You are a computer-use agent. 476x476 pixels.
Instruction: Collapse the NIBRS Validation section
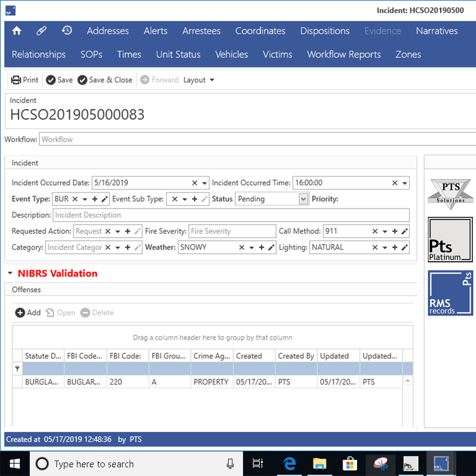[10, 273]
